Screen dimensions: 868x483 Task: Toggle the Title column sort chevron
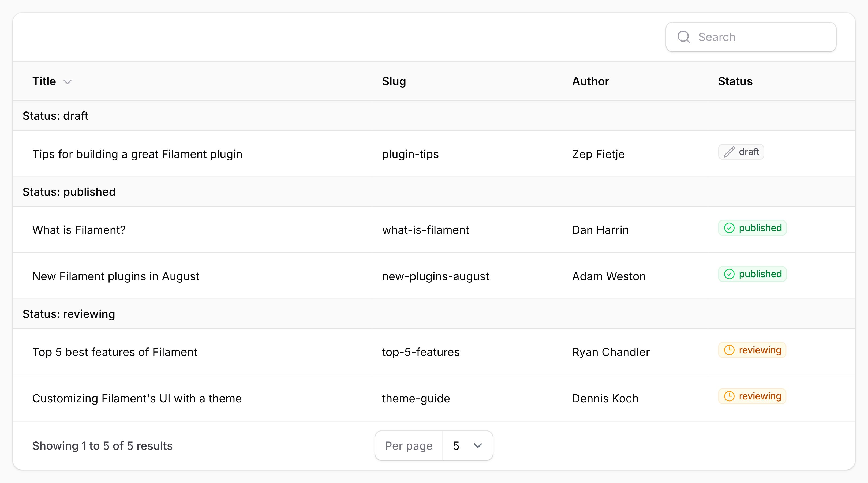(x=68, y=82)
